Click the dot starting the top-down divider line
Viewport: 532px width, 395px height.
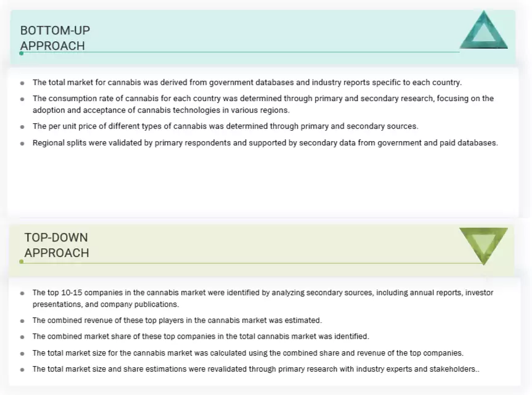point(22,262)
